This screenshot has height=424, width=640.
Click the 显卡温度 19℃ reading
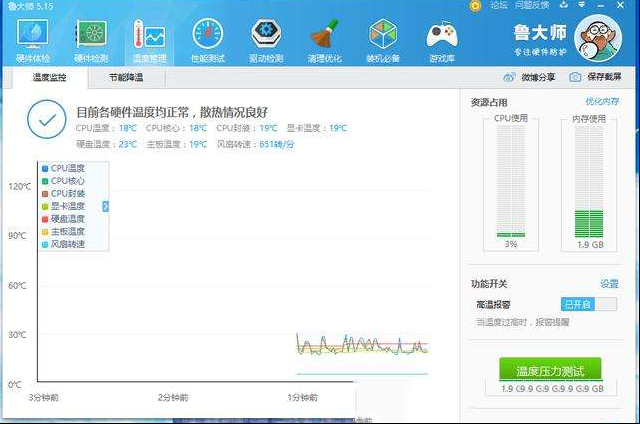317,128
